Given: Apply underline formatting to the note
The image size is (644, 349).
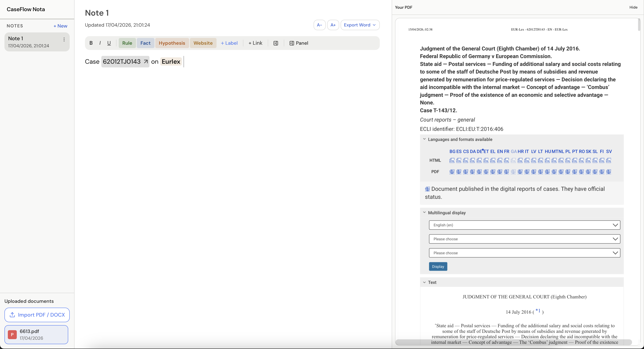Looking at the screenshot, I should (109, 43).
